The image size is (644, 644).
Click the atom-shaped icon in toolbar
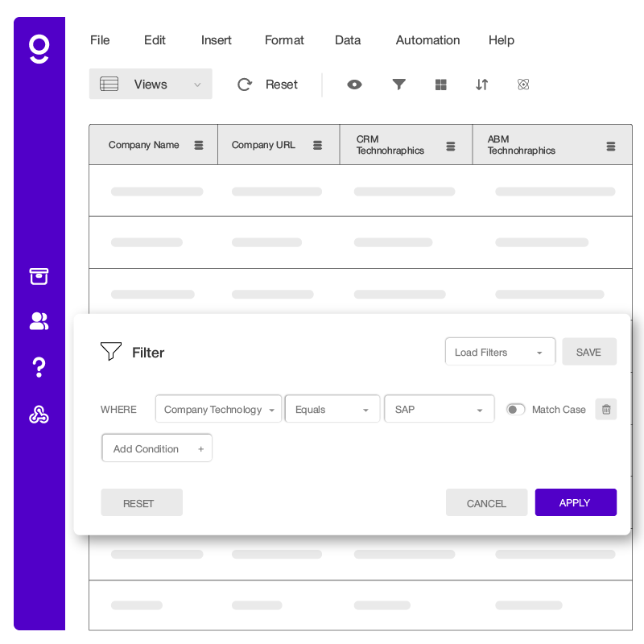click(523, 85)
